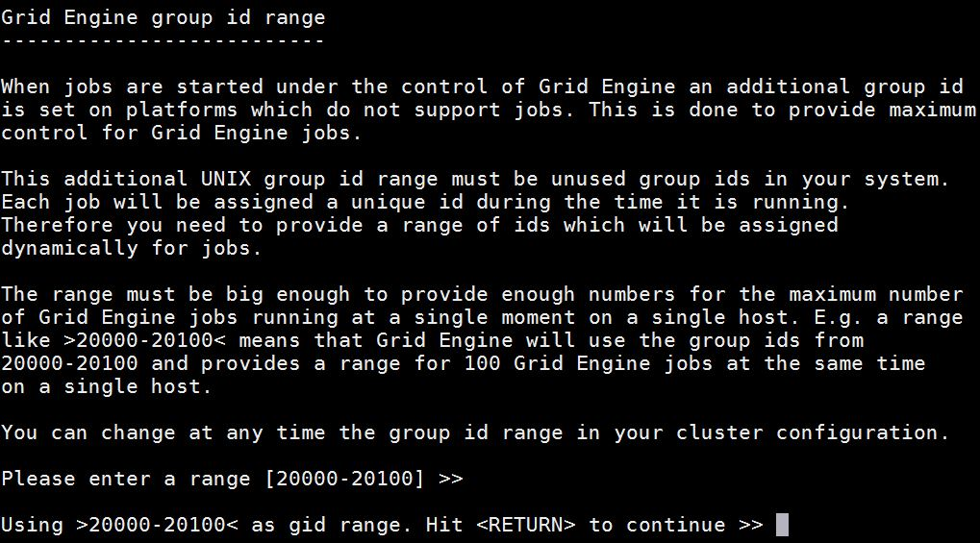
Task: Click line starting "You can change at any time"
Action: click(475, 433)
